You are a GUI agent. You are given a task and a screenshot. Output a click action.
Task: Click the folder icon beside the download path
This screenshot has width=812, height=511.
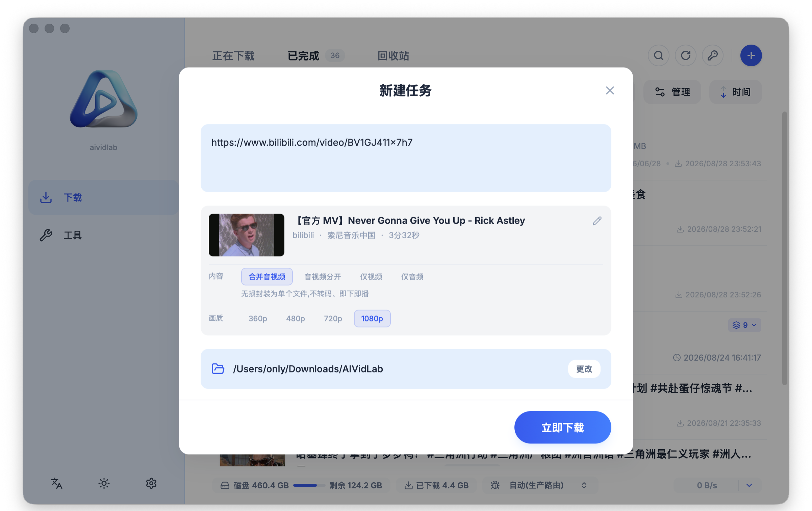[x=218, y=369]
